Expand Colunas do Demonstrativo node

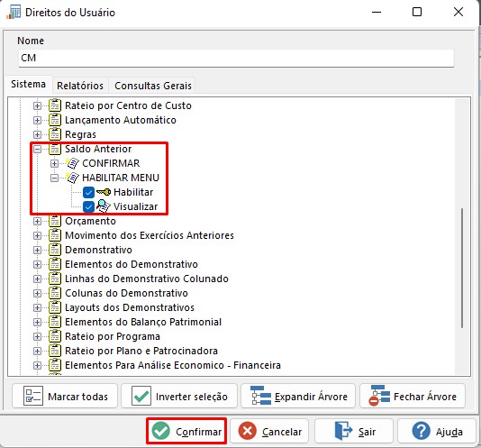click(x=37, y=293)
